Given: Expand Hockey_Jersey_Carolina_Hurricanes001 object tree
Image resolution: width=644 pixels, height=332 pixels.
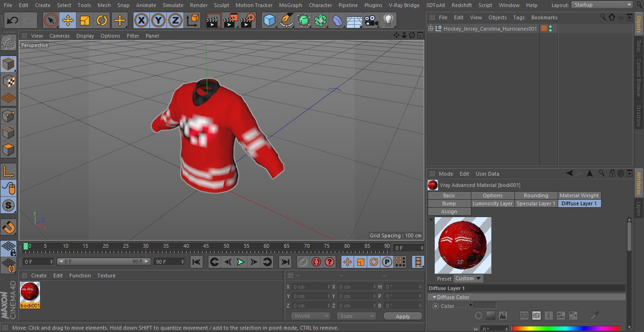Looking at the screenshot, I should tap(431, 29).
